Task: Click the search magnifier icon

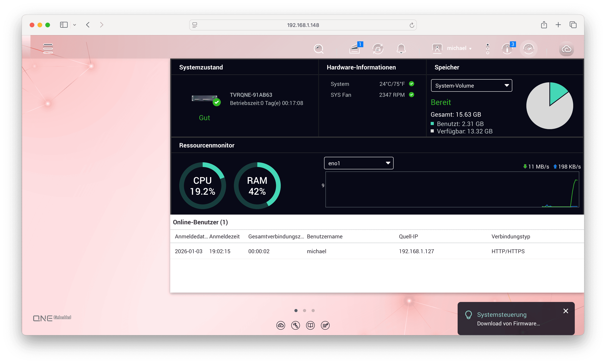Action: click(x=319, y=49)
